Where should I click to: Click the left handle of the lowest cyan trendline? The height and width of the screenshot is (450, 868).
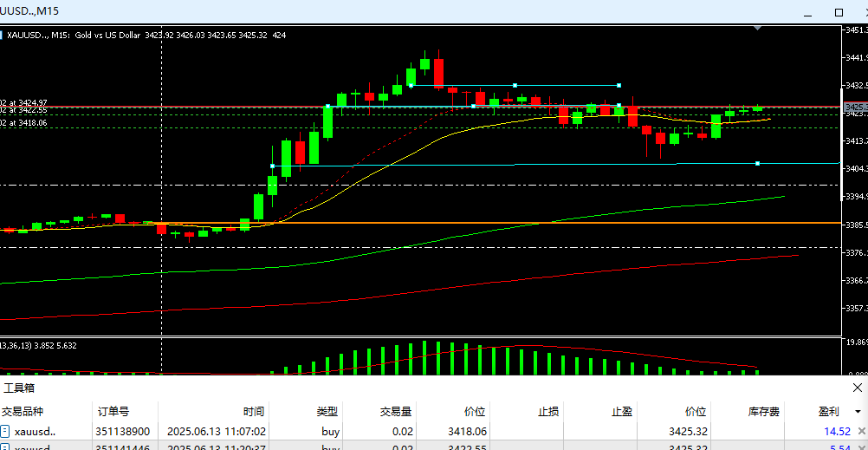pos(273,166)
